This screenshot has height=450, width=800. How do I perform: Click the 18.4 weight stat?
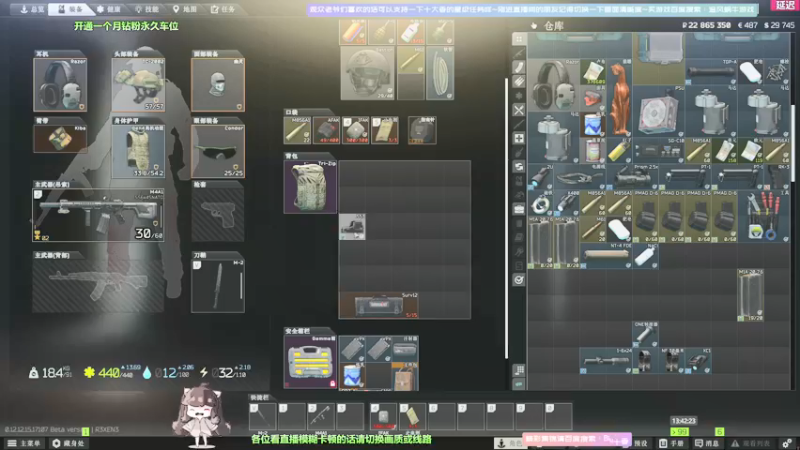coord(50,373)
